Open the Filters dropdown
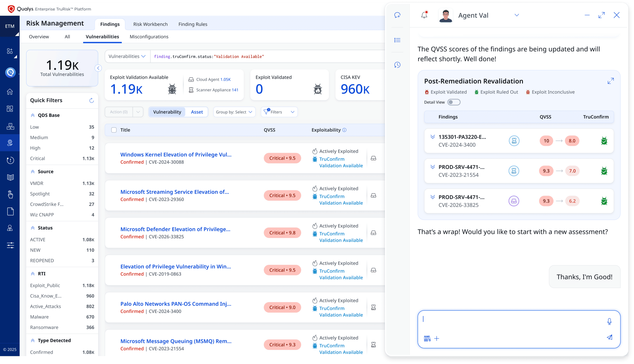634x364 pixels. [279, 112]
